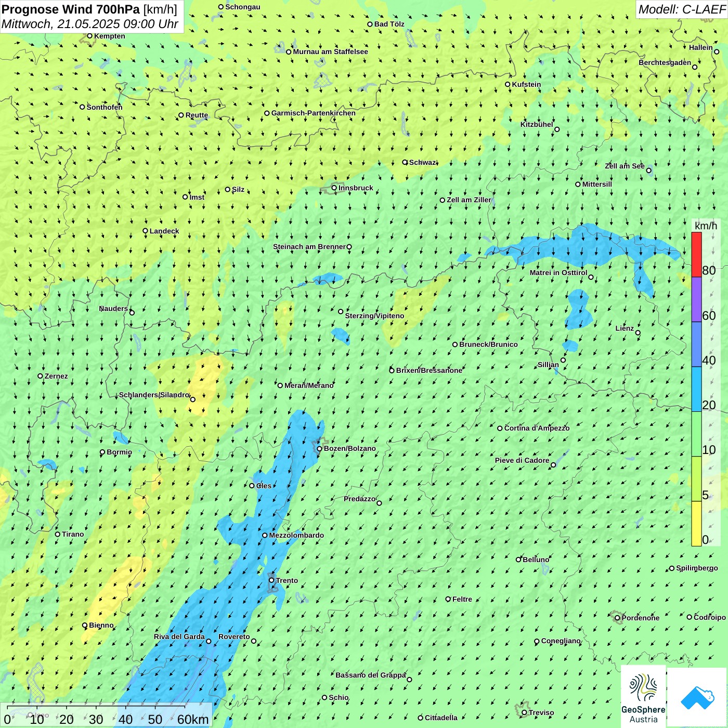Screen dimensions: 728x728
Task: Click the Tirano city label
Action: [73, 534]
